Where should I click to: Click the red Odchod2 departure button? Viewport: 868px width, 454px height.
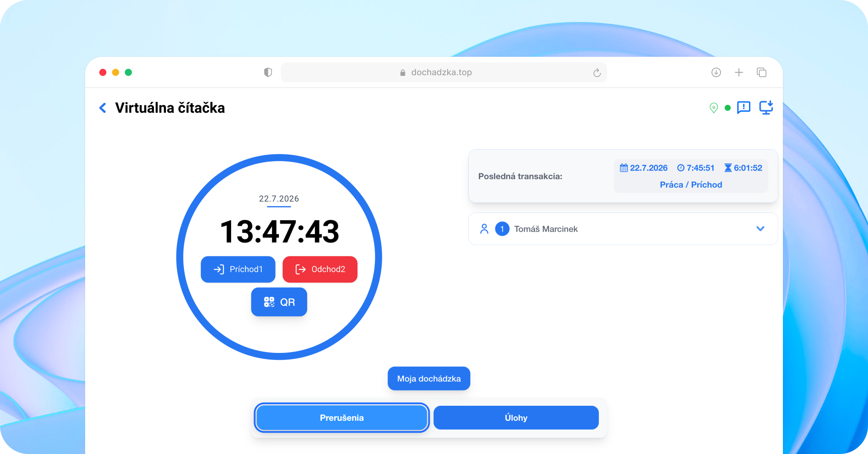pos(320,269)
